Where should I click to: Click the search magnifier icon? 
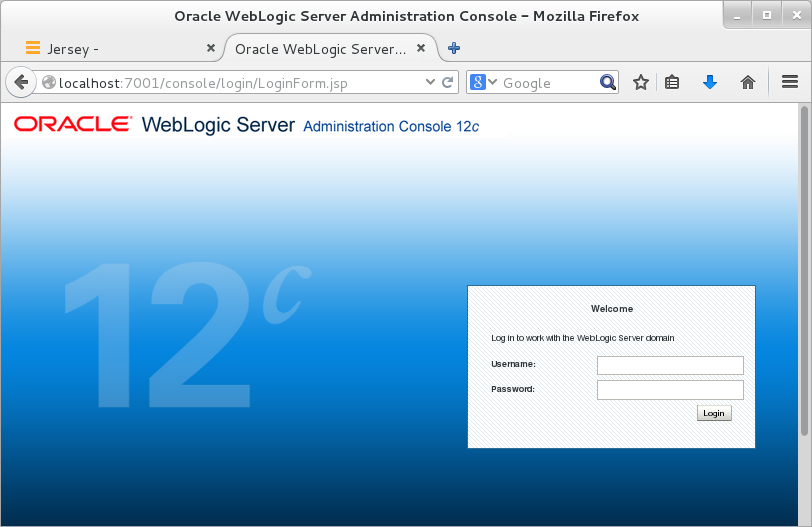[607, 82]
